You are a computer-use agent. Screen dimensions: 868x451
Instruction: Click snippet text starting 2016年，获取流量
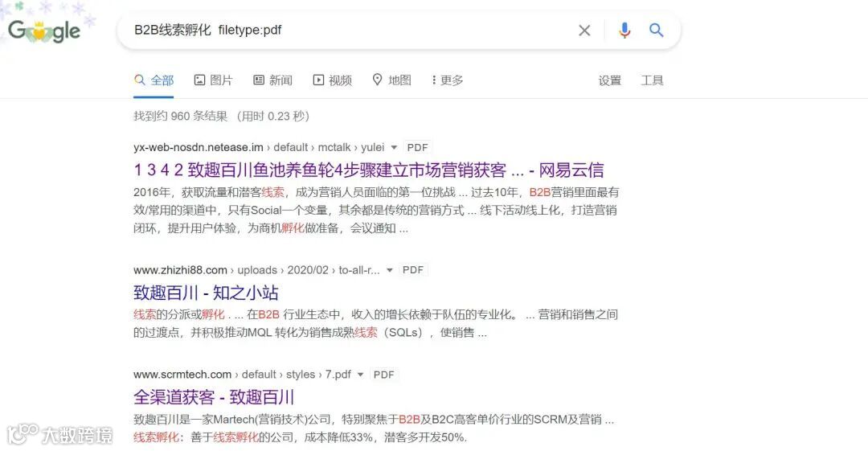376,210
